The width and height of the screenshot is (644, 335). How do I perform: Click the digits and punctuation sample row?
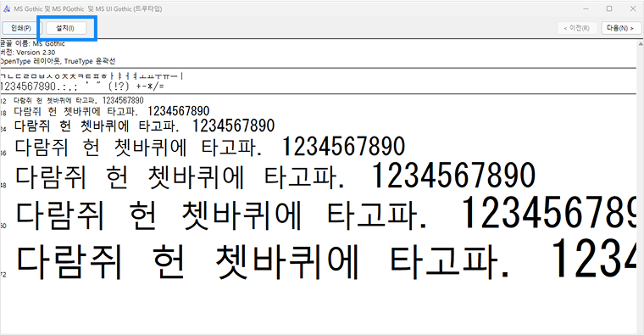[x=82, y=87]
